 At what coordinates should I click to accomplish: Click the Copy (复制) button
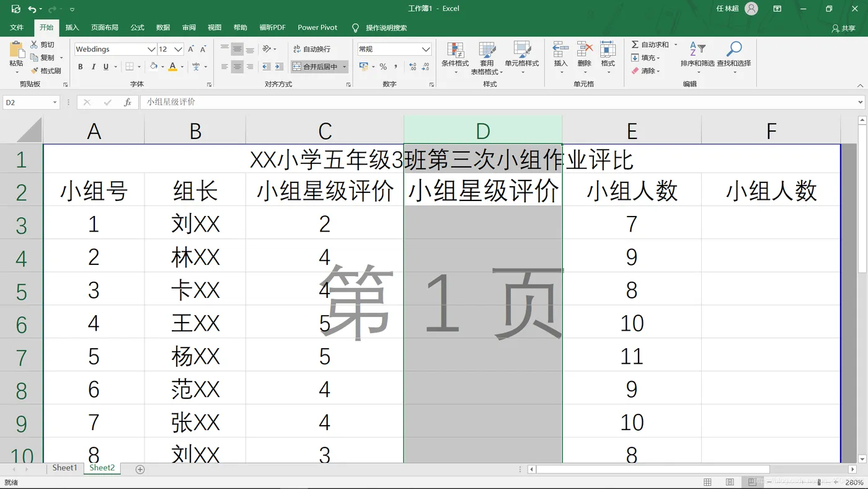(x=42, y=58)
